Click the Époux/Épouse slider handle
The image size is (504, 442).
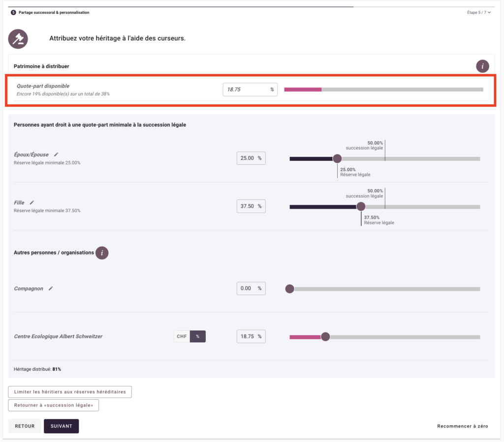(x=337, y=158)
